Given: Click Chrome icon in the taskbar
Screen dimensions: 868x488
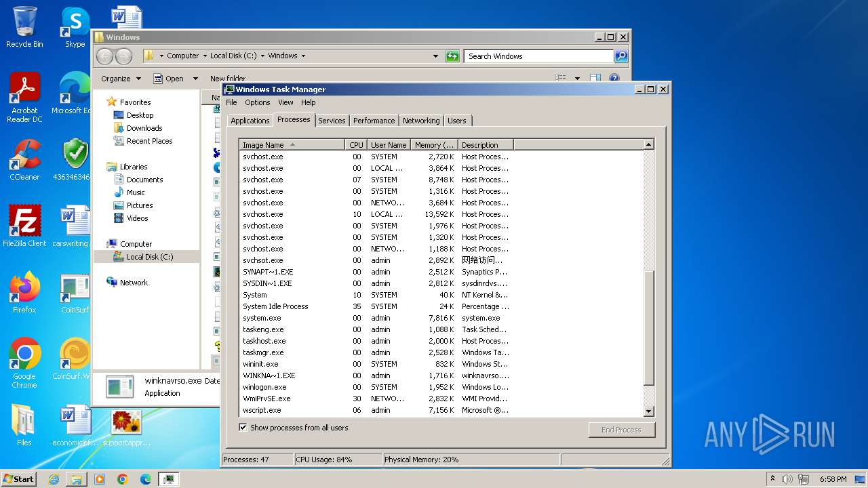Looking at the screenshot, I should click(123, 479).
